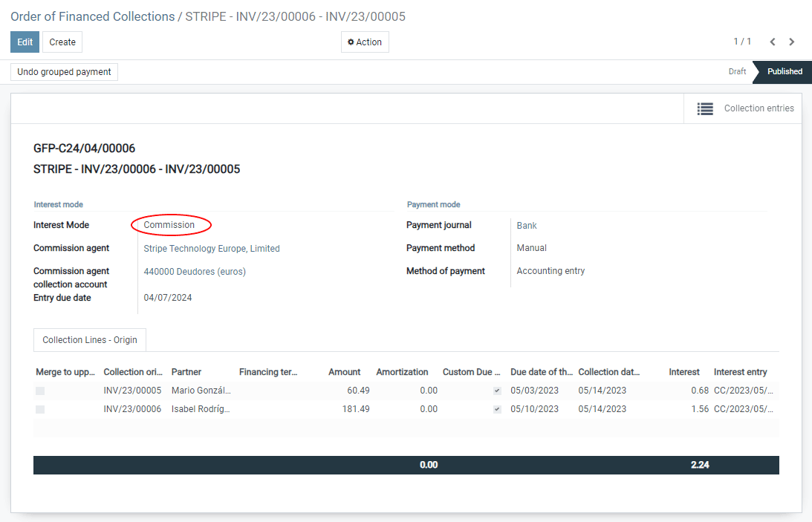This screenshot has height=522, width=812.
Task: Open the Action gear menu
Action: coord(365,42)
